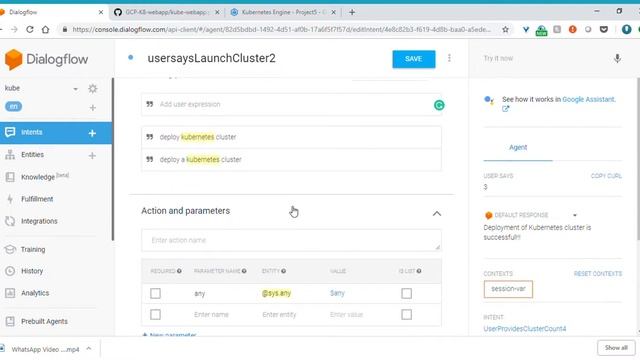The image size is (640, 360).
Task: Open Analytics in the sidebar
Action: pos(35,293)
